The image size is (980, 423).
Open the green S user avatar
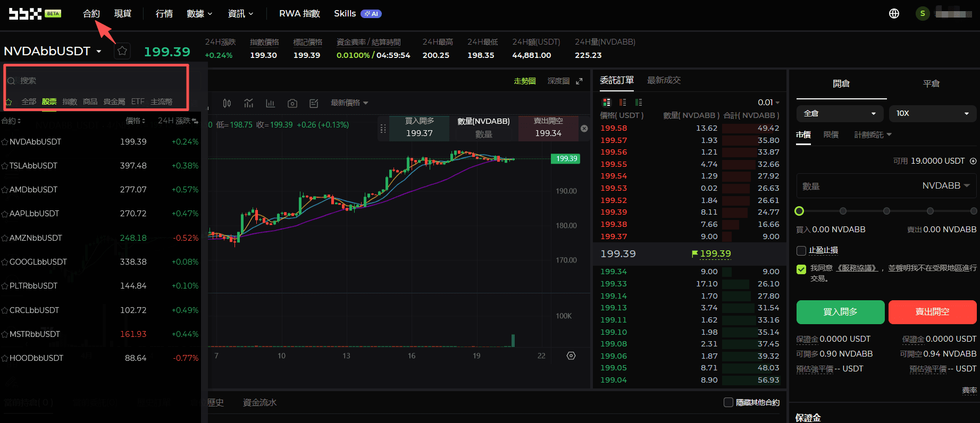(x=923, y=14)
